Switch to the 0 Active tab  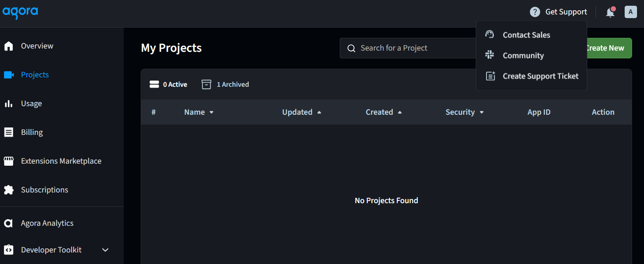point(168,84)
